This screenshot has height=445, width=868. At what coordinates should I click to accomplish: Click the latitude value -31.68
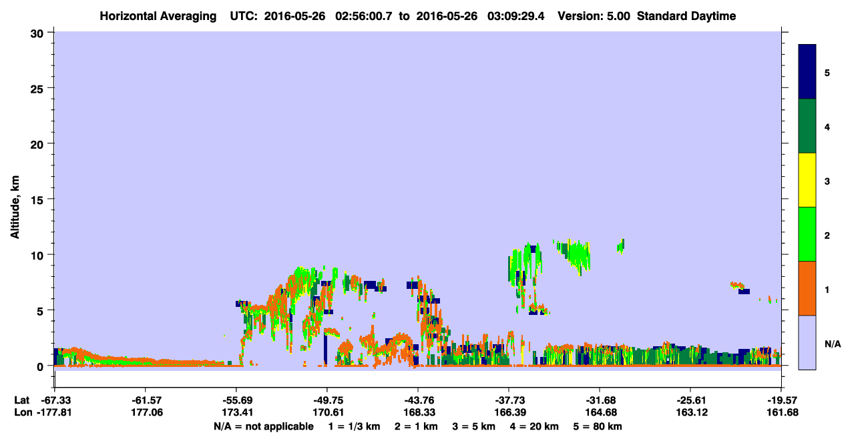[601, 400]
